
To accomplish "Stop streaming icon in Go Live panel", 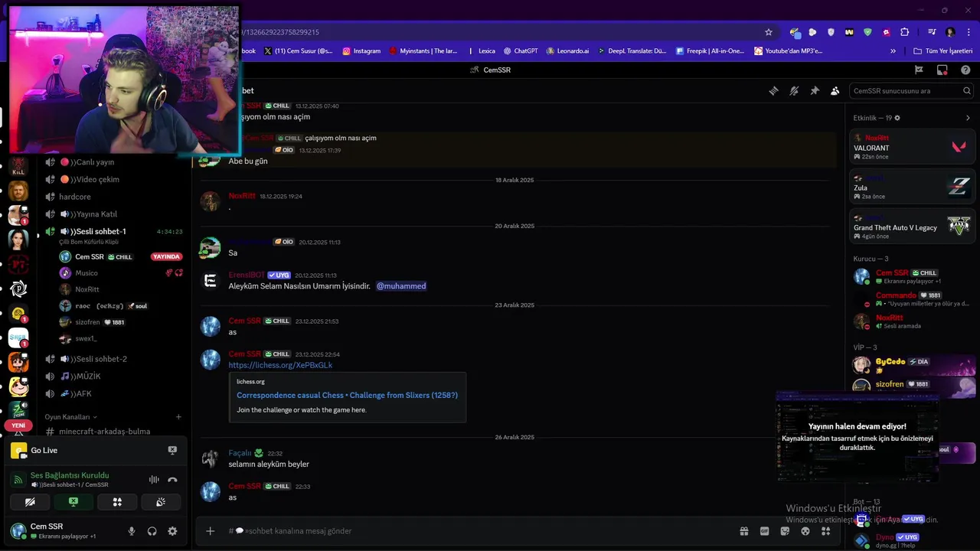I will [172, 451].
